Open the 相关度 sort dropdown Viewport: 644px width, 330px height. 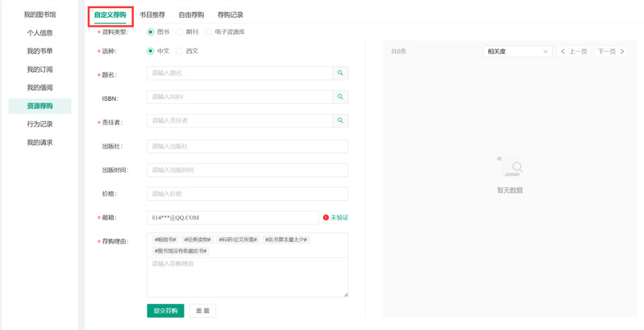pos(517,52)
